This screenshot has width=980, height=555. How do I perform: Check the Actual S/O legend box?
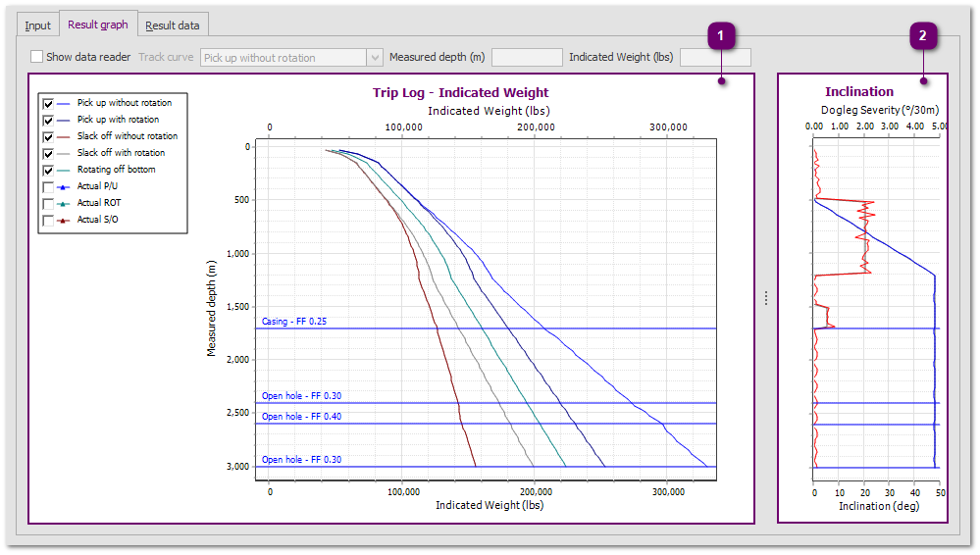[x=48, y=220]
